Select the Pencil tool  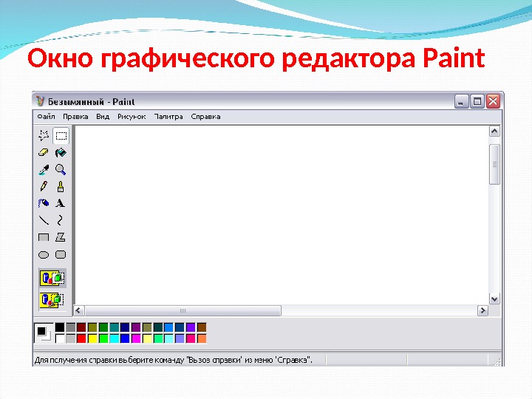click(x=44, y=186)
